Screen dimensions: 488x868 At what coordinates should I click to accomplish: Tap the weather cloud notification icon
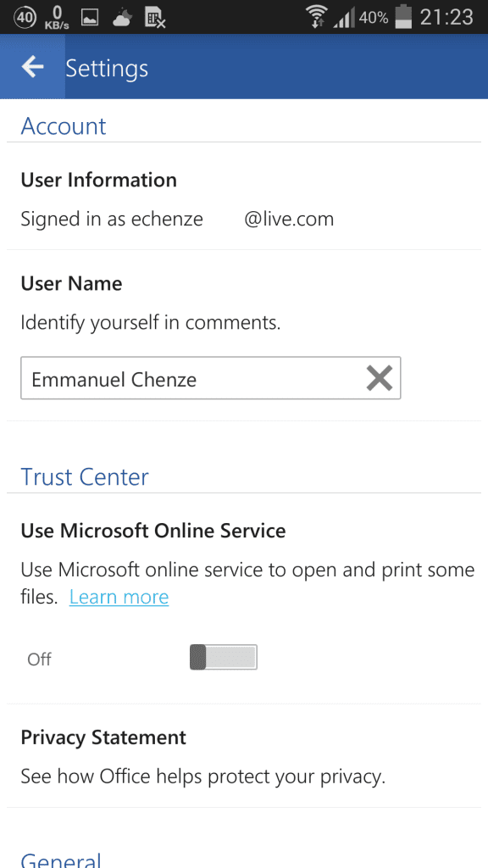[122, 18]
